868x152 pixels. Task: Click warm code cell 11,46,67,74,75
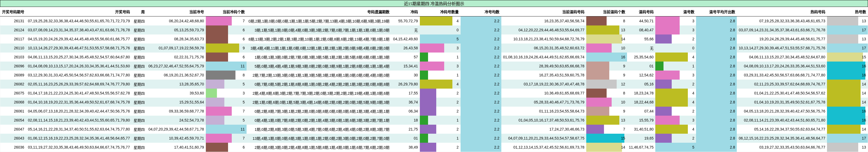click(x=641, y=147)
